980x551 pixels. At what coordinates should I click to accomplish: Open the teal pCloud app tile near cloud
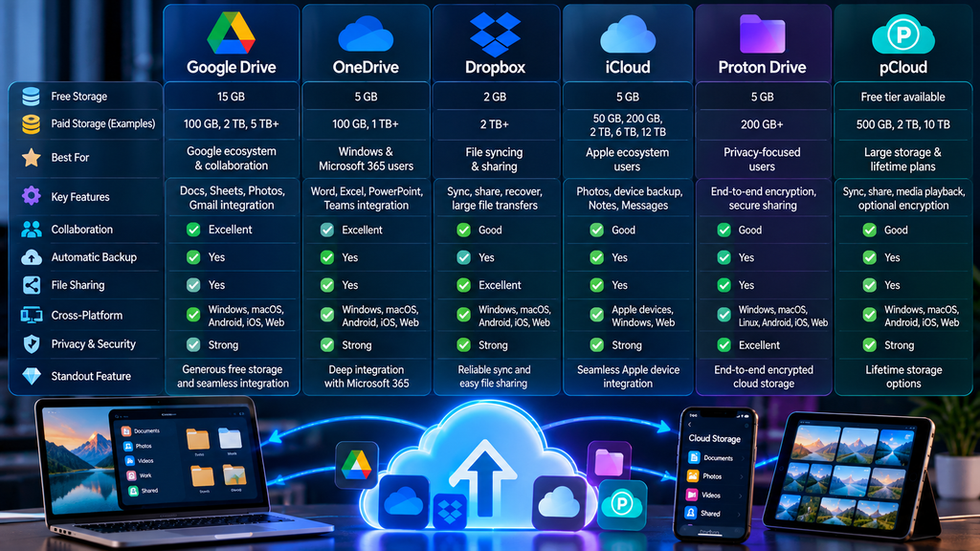[x=622, y=505]
